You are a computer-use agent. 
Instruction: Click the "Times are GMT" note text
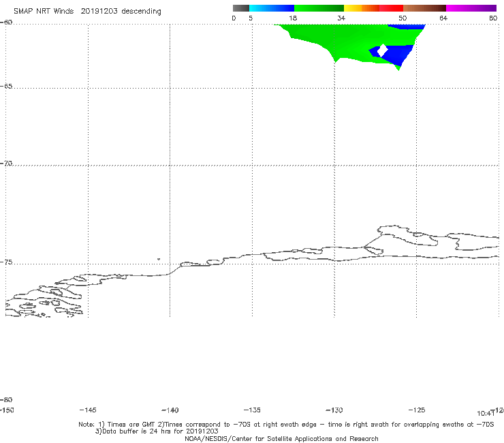point(132,425)
